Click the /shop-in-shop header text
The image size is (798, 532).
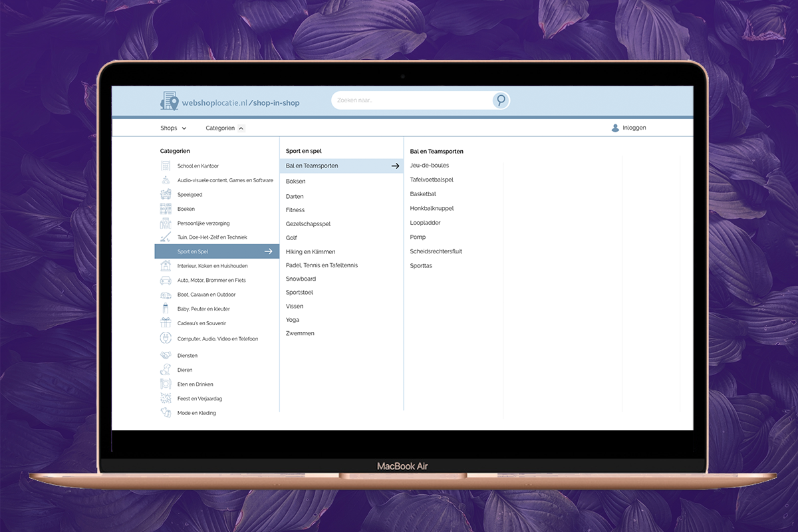tap(274, 103)
